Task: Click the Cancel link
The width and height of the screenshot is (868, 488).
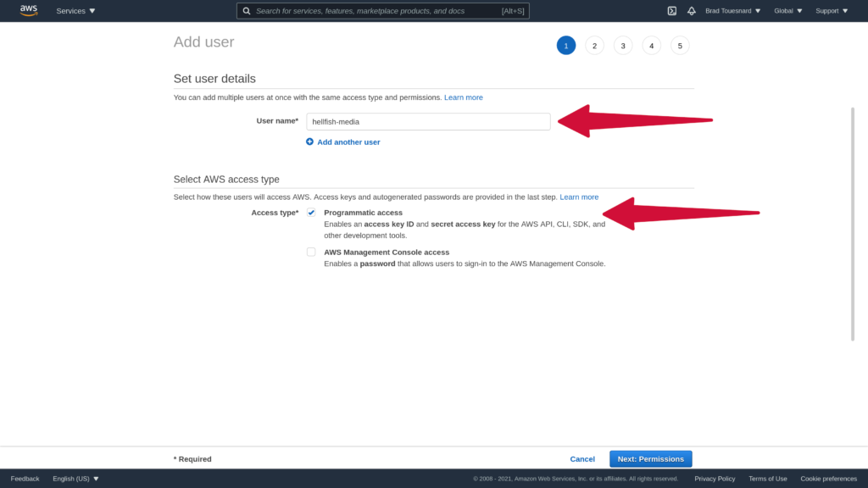Action: 582,458
